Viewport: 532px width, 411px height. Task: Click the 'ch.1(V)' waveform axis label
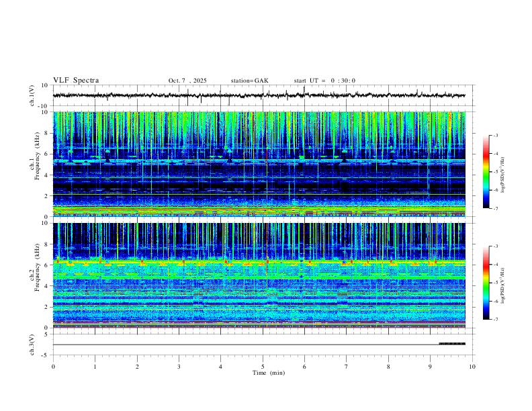pyautogui.click(x=32, y=95)
